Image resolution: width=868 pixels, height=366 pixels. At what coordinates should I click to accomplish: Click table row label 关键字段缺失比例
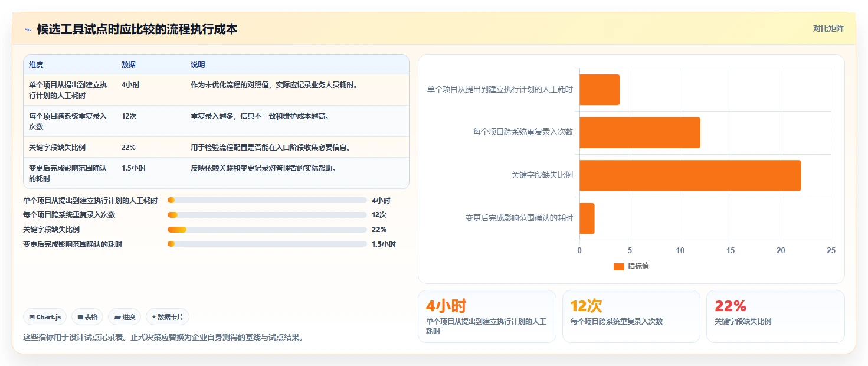click(57, 148)
